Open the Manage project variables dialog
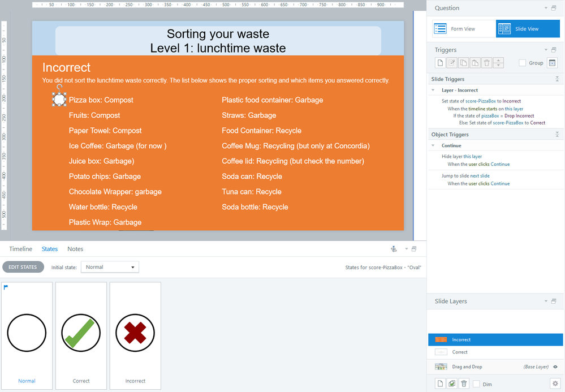Image resolution: width=565 pixels, height=392 pixels. click(x=552, y=63)
